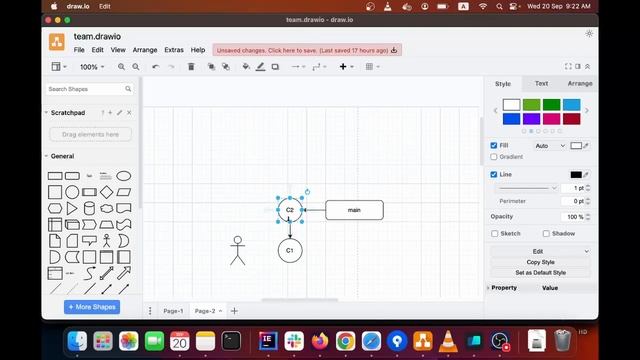This screenshot has height=360, width=640.
Task: Select the ellipse shape in General
Action: (x=124, y=176)
